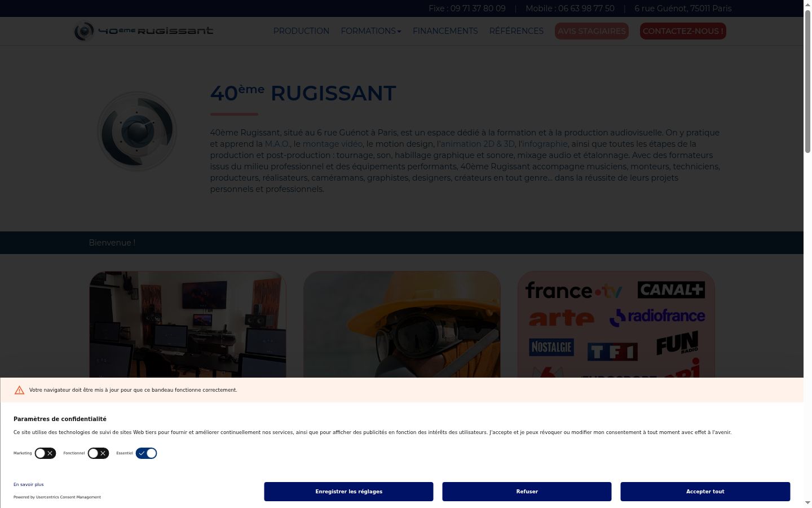The image size is (812, 508).
Task: Follow the infographie link
Action: pyautogui.click(x=545, y=144)
